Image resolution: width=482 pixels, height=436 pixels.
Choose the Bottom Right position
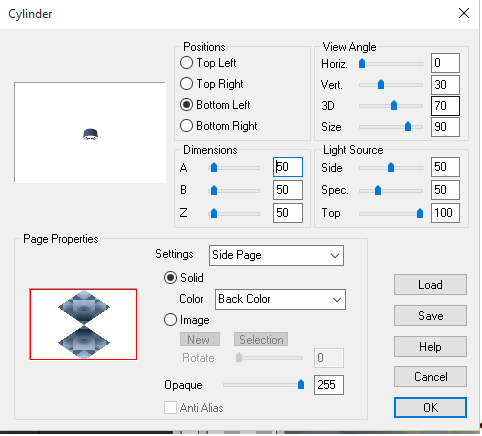point(186,126)
